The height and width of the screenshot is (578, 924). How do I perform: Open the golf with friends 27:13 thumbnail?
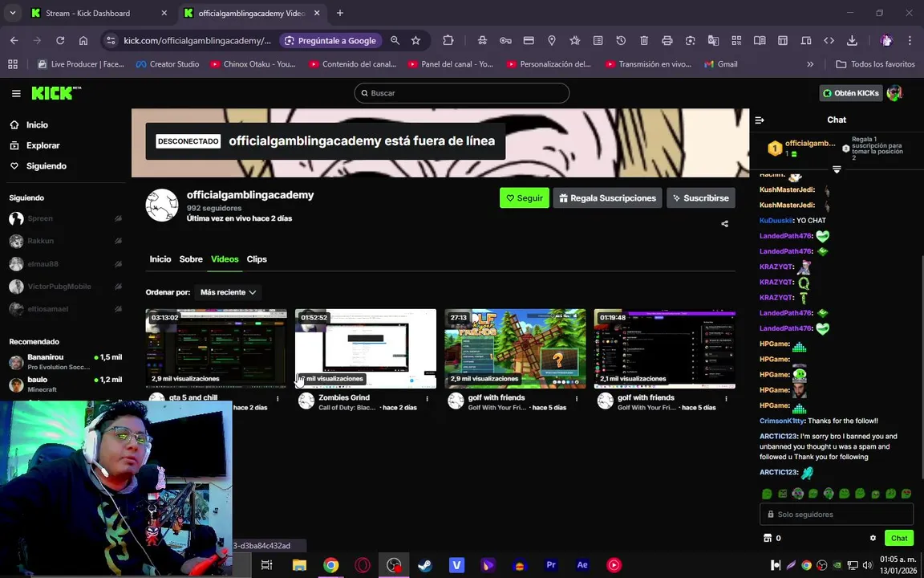coord(515,348)
